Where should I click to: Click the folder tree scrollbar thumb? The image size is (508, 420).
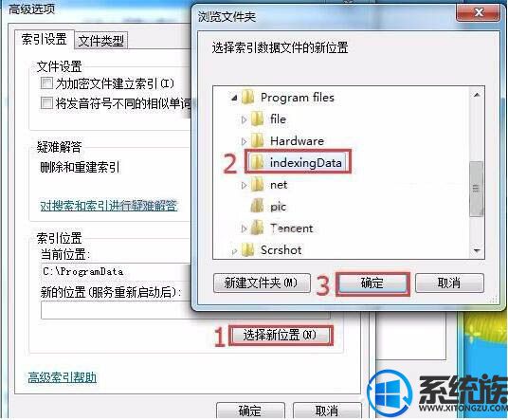point(476,189)
